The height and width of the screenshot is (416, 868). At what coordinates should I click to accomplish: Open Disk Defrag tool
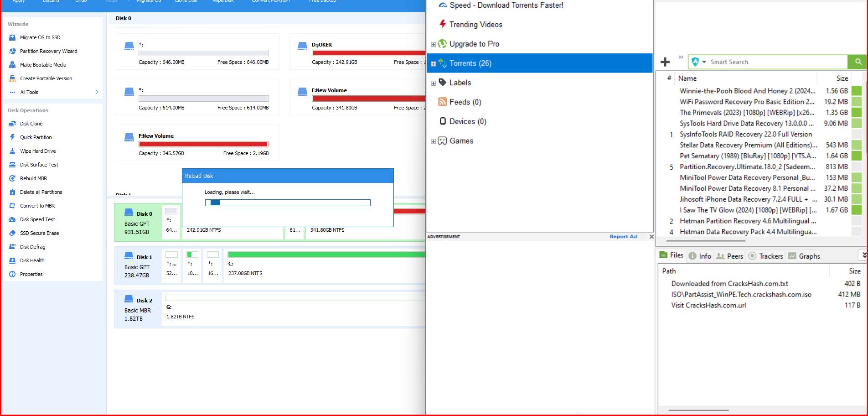coord(32,247)
